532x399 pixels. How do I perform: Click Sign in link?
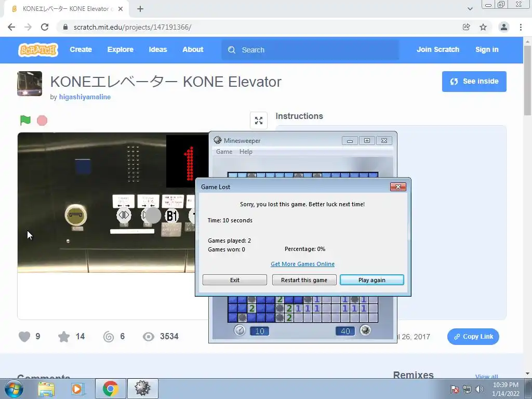[487, 49]
